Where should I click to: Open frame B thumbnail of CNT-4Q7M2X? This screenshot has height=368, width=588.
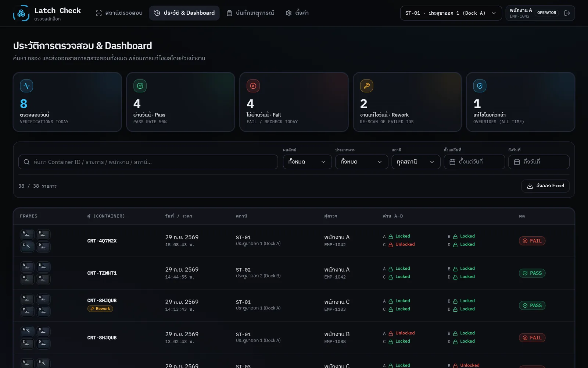43,234
